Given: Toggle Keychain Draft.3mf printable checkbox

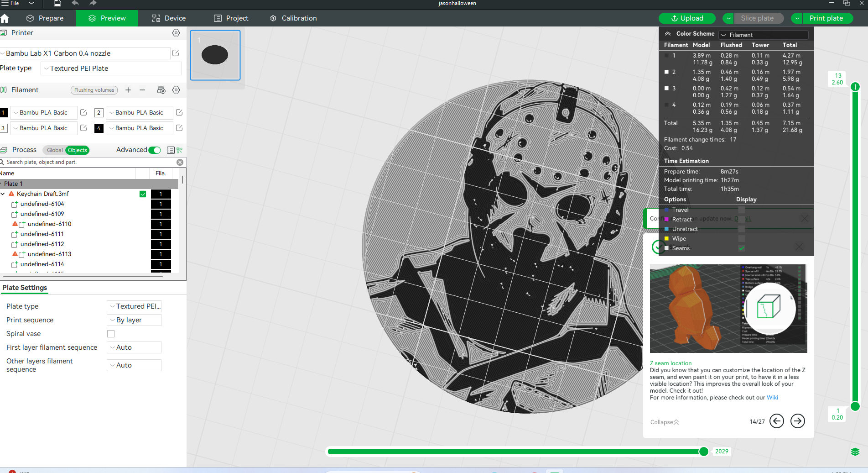Looking at the screenshot, I should click(x=143, y=194).
